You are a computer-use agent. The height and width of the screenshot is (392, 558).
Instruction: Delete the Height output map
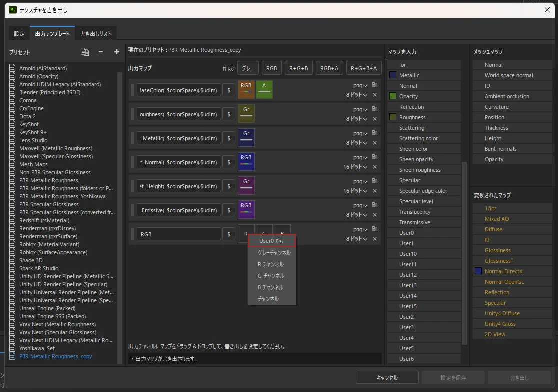[374, 191]
